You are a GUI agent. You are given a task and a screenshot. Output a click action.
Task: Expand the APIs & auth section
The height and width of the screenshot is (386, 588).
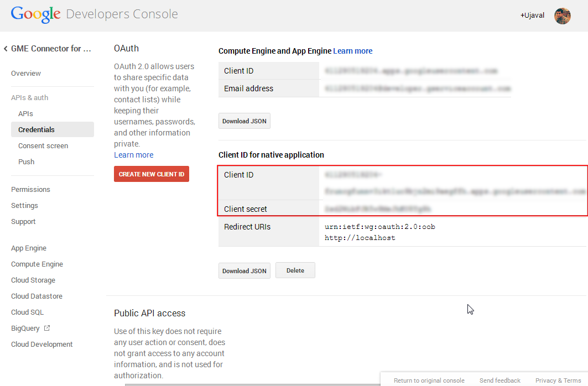click(29, 98)
